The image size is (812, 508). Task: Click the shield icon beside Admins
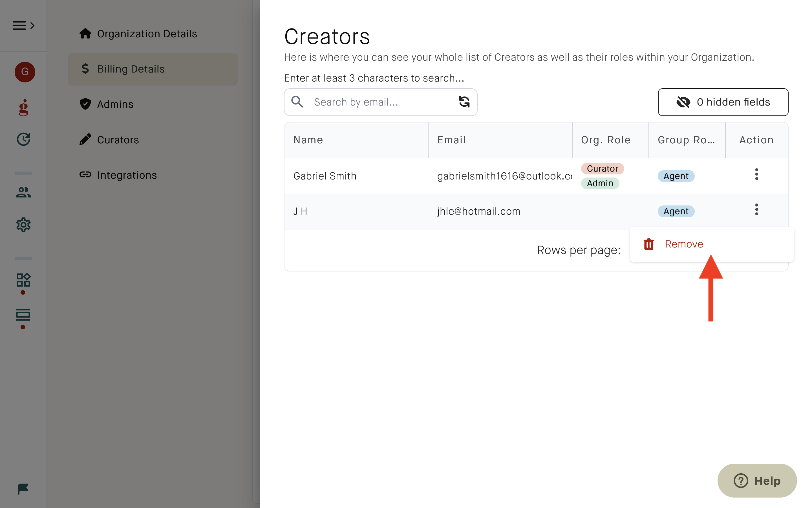(85, 104)
